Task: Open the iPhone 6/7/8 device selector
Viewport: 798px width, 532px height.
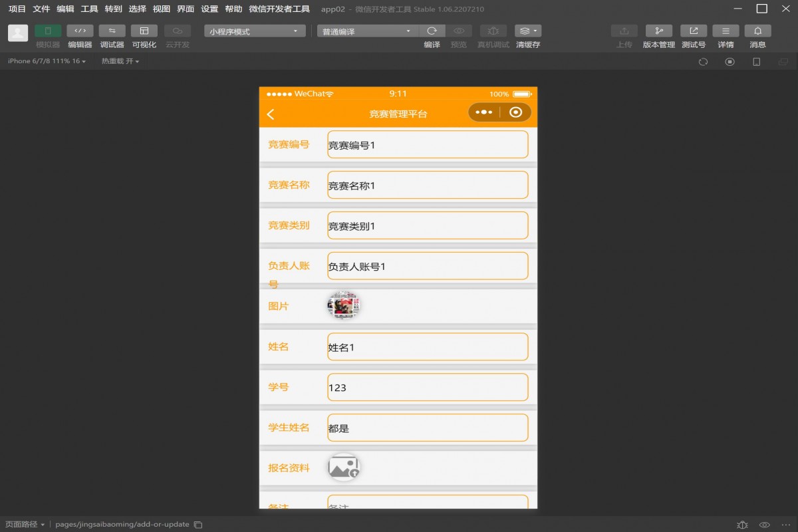Action: [x=47, y=61]
